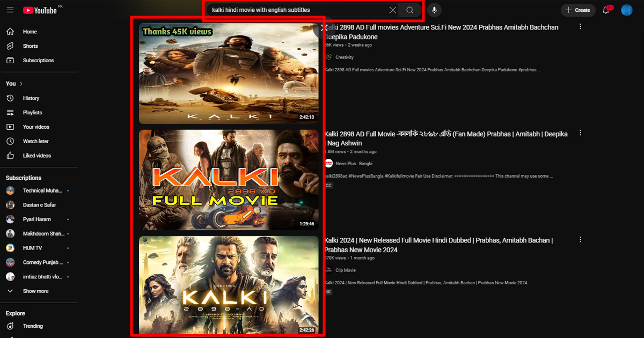Screen dimensions: 644x338
Task: Open the account avatar menu
Action: [627, 10]
